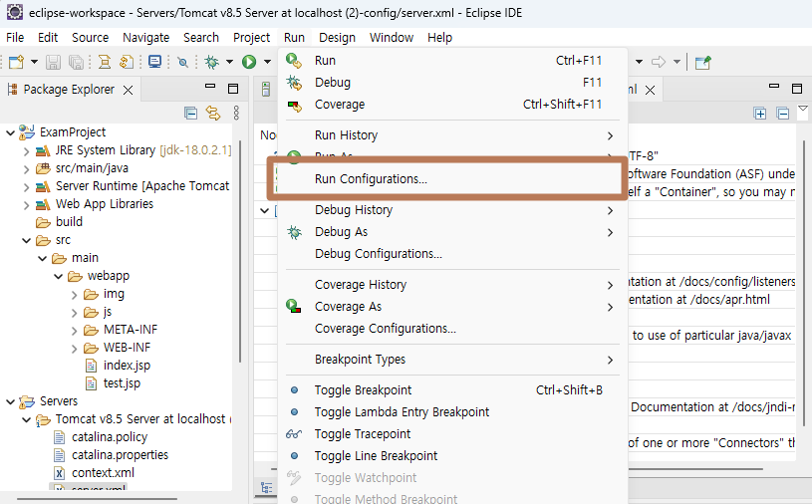Open the Edit menu

point(48,37)
